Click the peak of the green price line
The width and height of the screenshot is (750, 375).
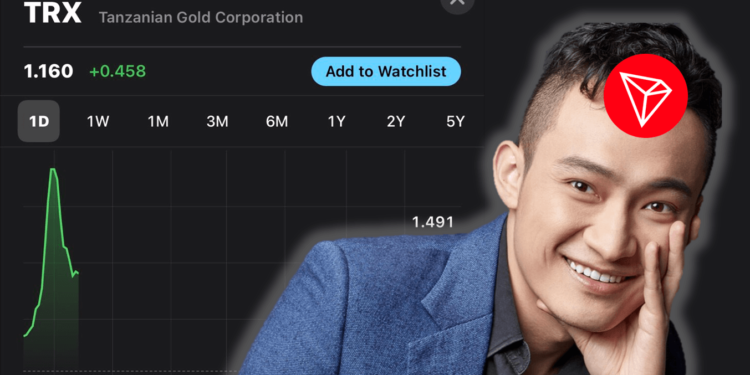tap(52, 169)
